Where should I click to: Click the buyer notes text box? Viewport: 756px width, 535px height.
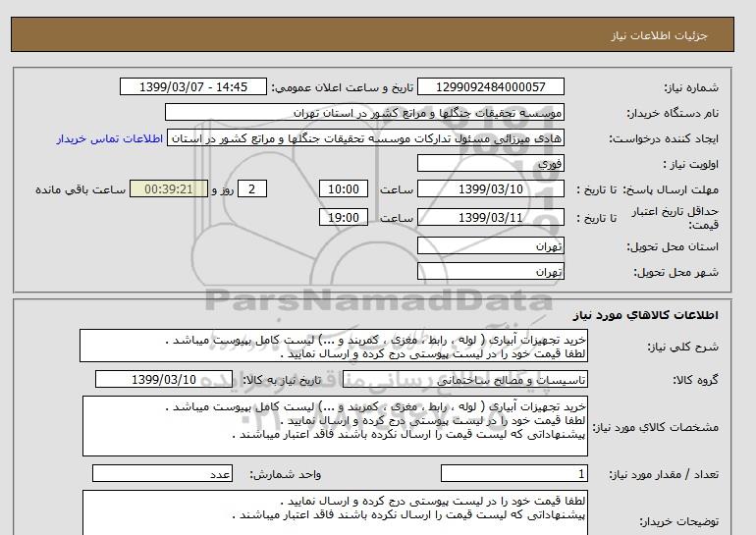coord(335,512)
